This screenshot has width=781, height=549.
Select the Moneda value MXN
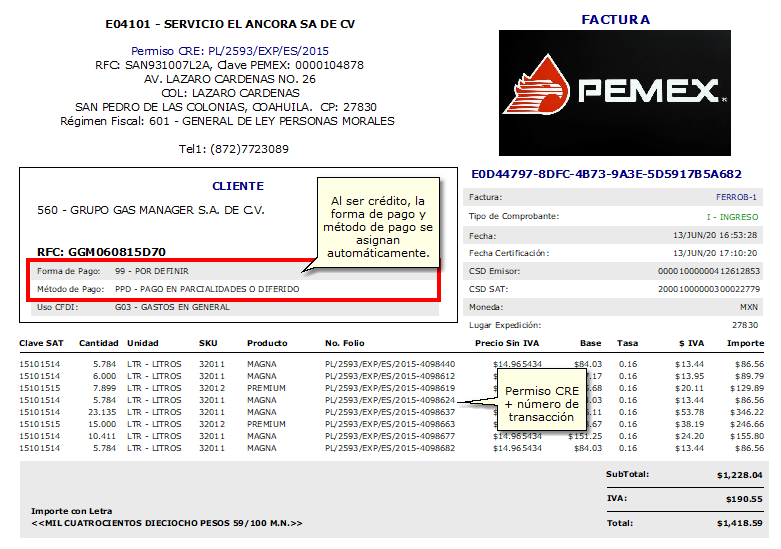point(748,307)
